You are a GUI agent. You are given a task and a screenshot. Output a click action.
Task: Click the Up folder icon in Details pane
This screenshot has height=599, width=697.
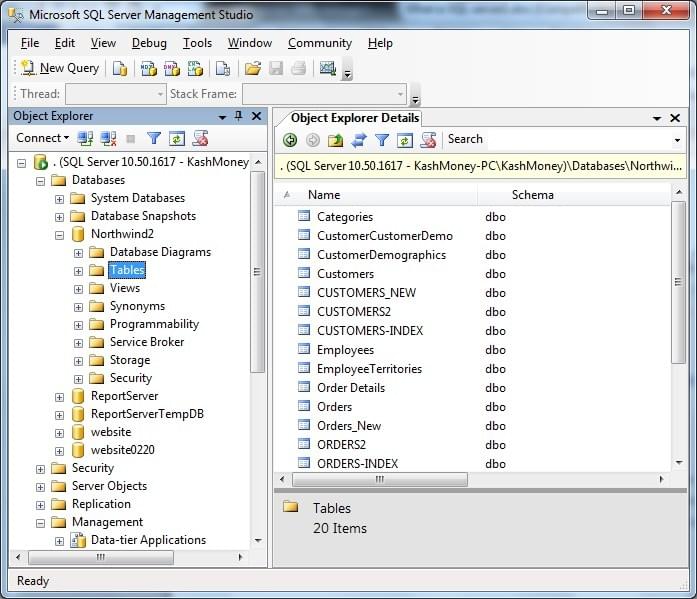click(x=336, y=140)
